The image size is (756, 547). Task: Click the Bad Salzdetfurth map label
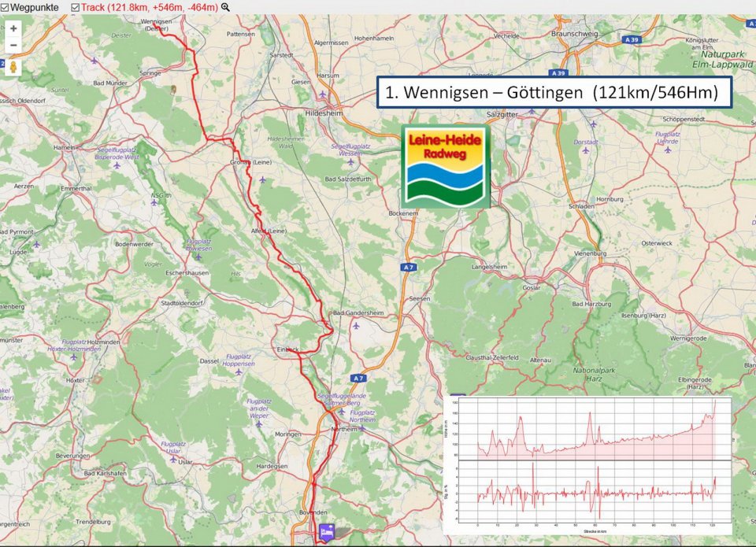point(347,179)
